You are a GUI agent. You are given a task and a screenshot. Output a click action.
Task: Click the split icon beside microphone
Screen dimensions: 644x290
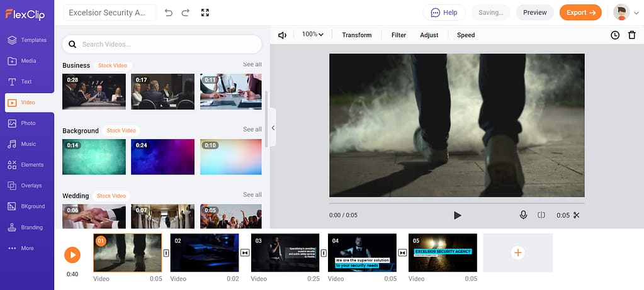pos(541,215)
